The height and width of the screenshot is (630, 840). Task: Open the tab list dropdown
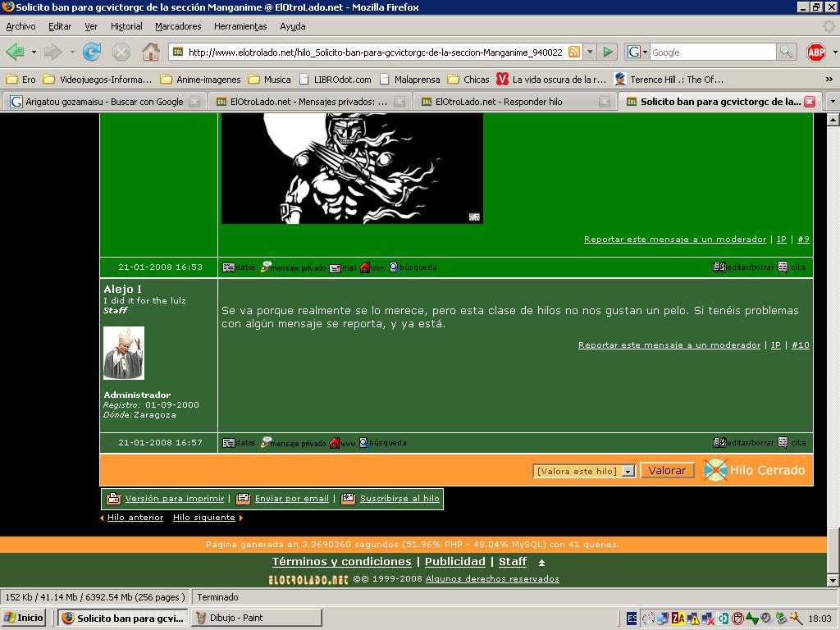point(832,101)
